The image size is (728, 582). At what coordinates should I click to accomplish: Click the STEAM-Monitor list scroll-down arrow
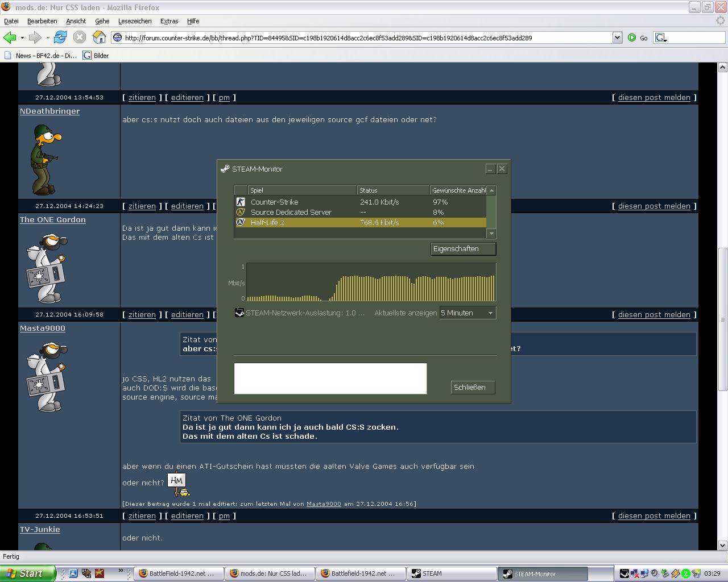pyautogui.click(x=491, y=234)
